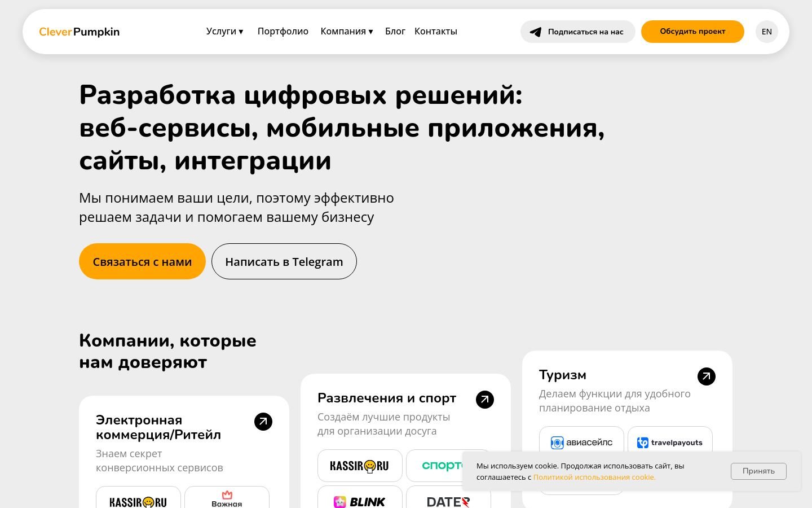
Task: Click the Туризм card heading
Action: [563, 375]
